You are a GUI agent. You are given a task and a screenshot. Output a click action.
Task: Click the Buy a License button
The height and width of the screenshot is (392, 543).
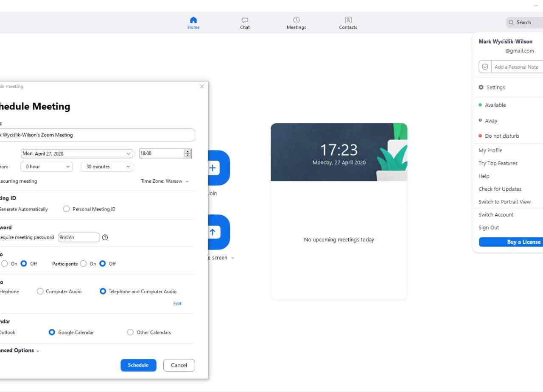pos(511,242)
